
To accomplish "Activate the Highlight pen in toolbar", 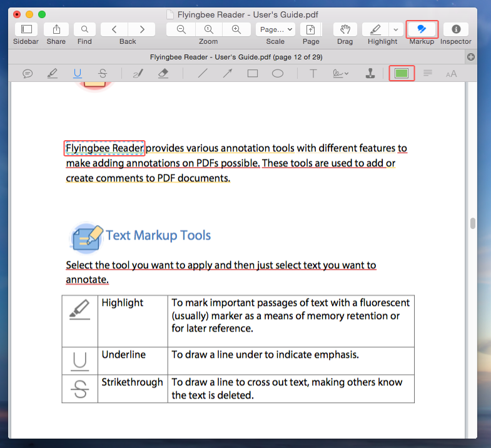I will pos(375,29).
